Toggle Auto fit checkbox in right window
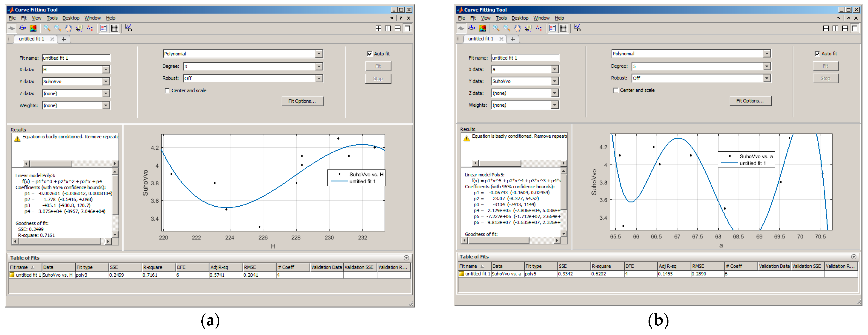The height and width of the screenshot is (335, 868). click(x=817, y=54)
